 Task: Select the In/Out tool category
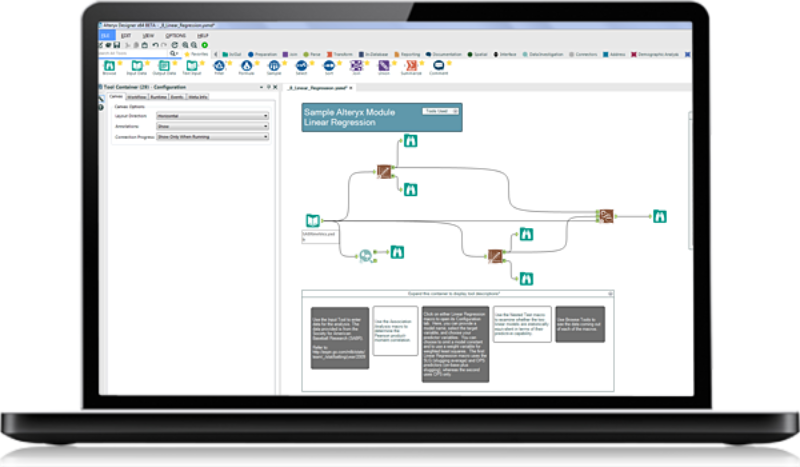(232, 54)
